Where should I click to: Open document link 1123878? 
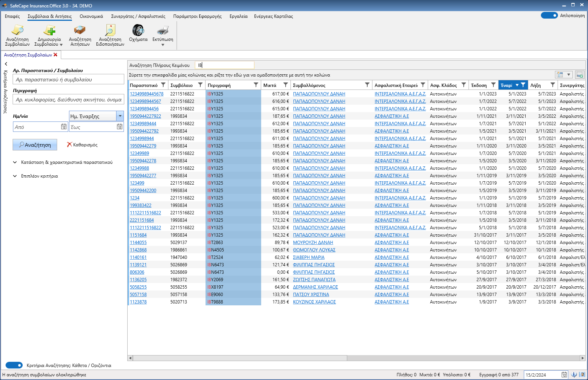(138, 302)
